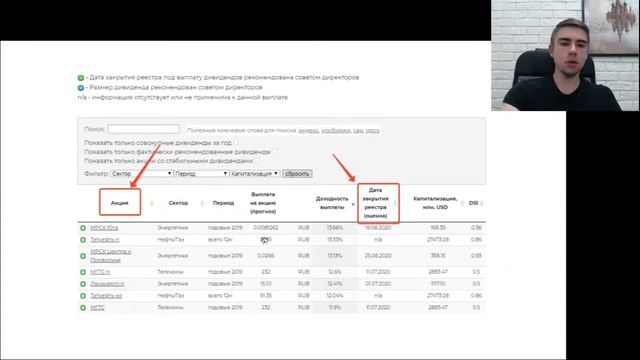Screen dimensions: 640x360
Task: Expand the МГТС-п row green plus icon
Action: (x=83, y=272)
